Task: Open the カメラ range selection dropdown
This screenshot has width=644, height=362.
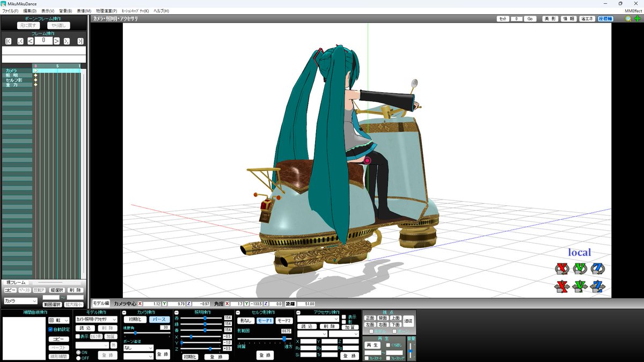Action: click(x=20, y=301)
